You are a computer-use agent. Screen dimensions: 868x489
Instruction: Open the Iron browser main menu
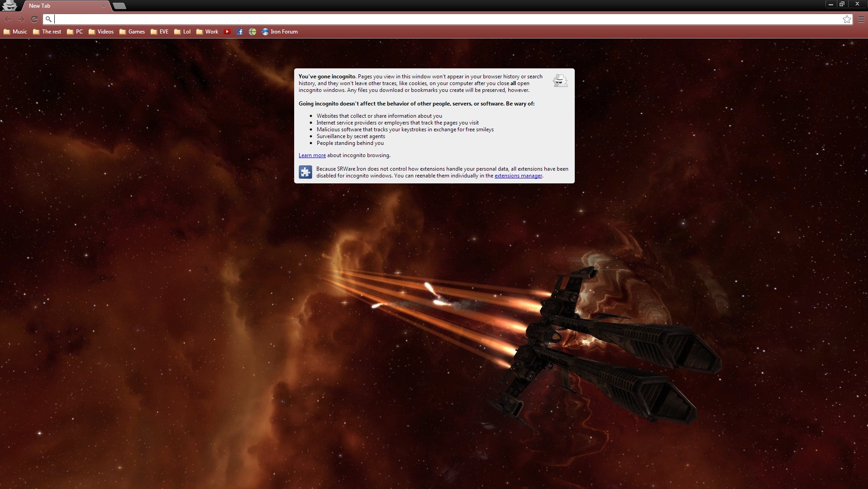click(x=861, y=19)
